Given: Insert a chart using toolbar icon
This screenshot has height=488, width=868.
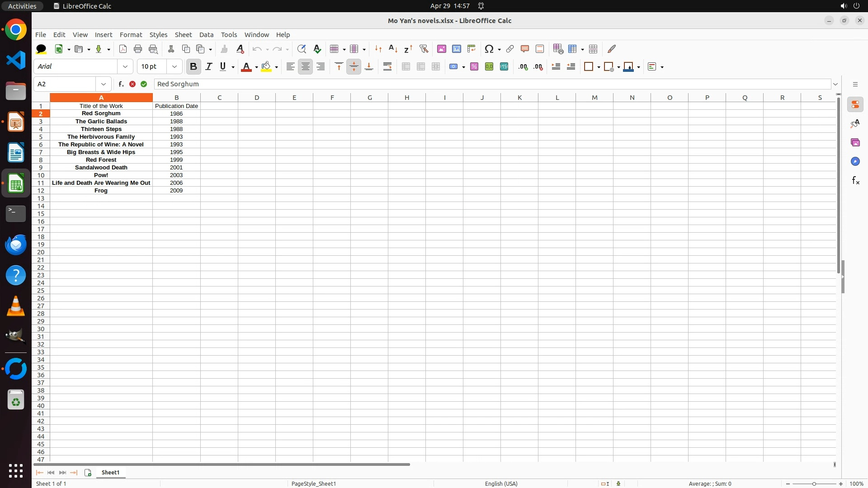Looking at the screenshot, I should click(x=457, y=49).
